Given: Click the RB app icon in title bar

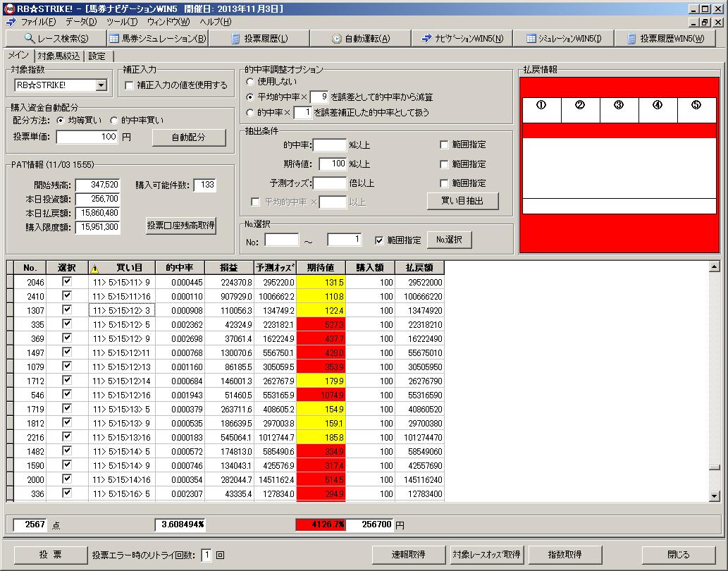Looking at the screenshot, I should (x=9, y=9).
